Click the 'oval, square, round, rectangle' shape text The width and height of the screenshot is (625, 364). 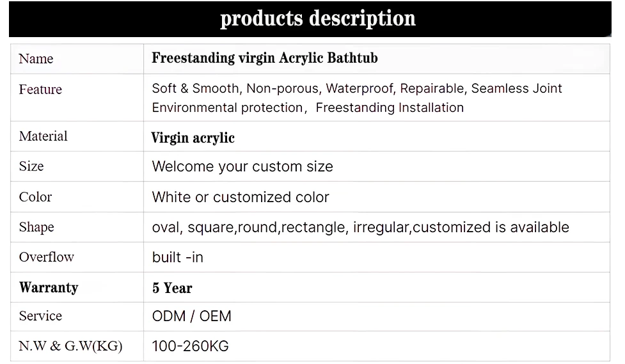coord(360,227)
